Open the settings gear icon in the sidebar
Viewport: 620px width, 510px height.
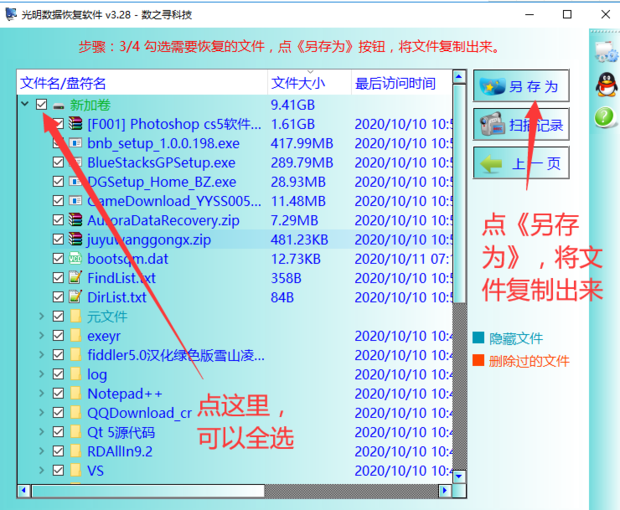607,52
